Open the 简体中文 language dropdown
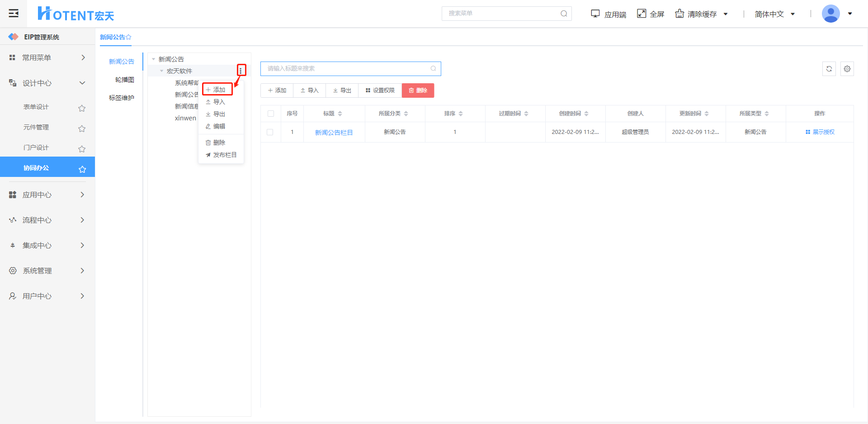The height and width of the screenshot is (424, 868). 774,14
